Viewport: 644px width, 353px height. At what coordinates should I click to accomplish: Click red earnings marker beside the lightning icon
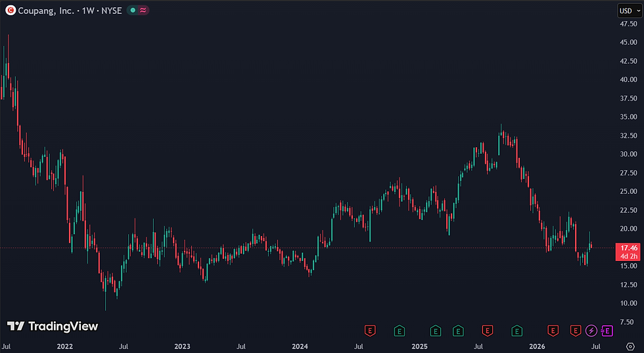coord(576,331)
